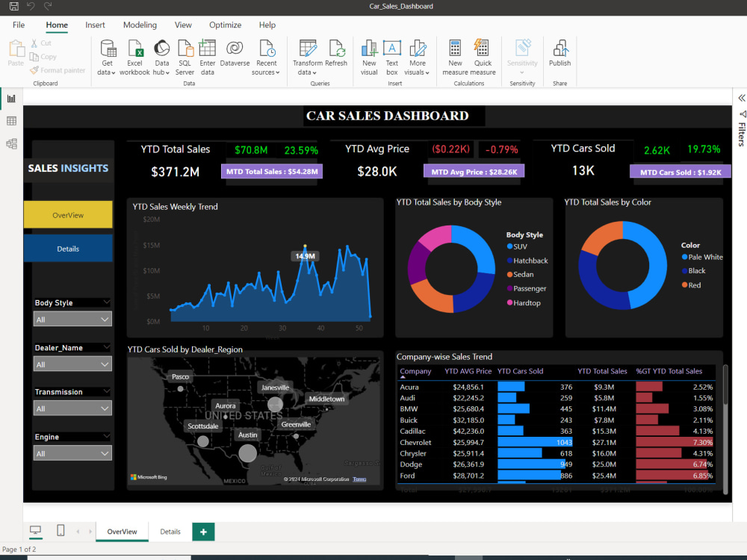Expand the Dealer_Name filter list
This screenshot has width=747, height=560.
tap(105, 364)
